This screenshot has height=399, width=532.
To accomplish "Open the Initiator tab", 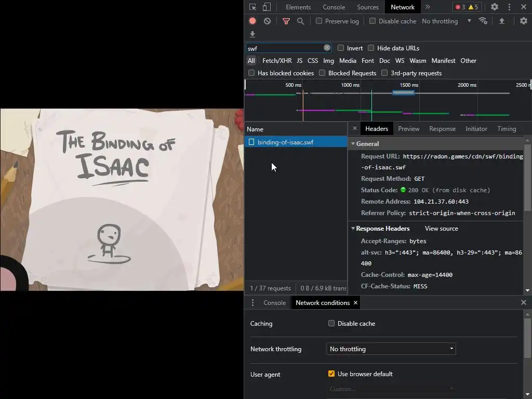I will click(476, 129).
